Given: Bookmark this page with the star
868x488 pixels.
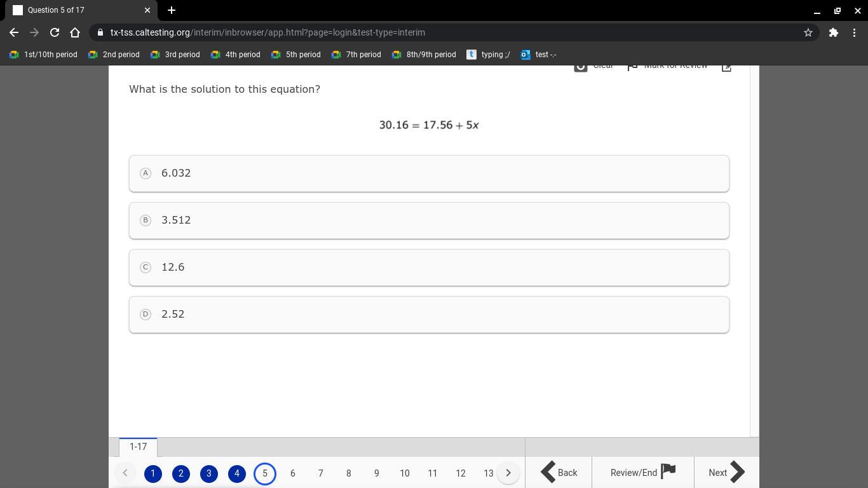Looking at the screenshot, I should click(x=808, y=32).
